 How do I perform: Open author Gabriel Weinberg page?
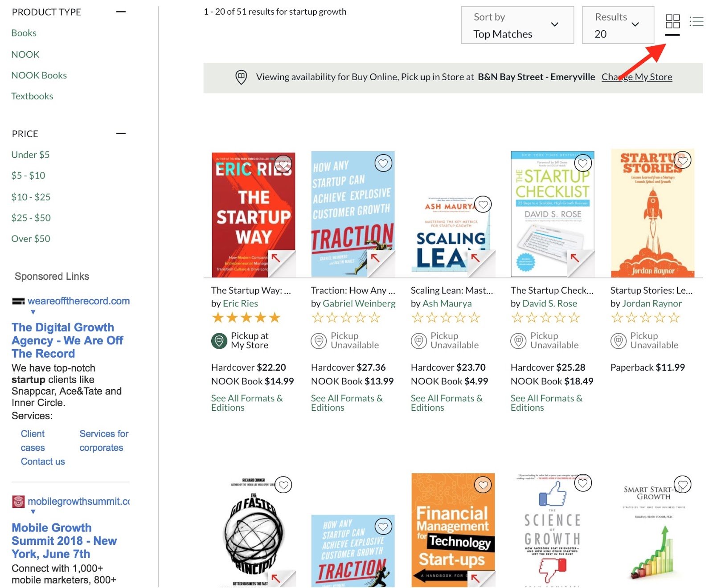[x=359, y=303]
